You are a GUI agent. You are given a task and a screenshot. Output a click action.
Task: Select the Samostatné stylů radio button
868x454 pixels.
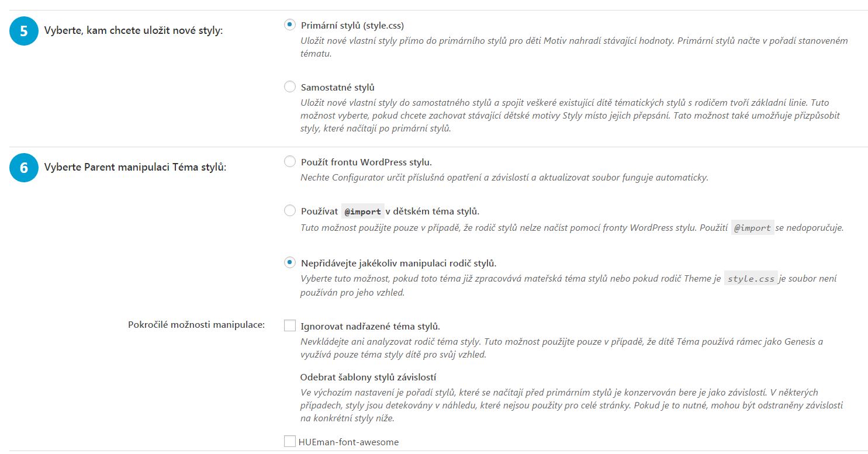pos(289,87)
